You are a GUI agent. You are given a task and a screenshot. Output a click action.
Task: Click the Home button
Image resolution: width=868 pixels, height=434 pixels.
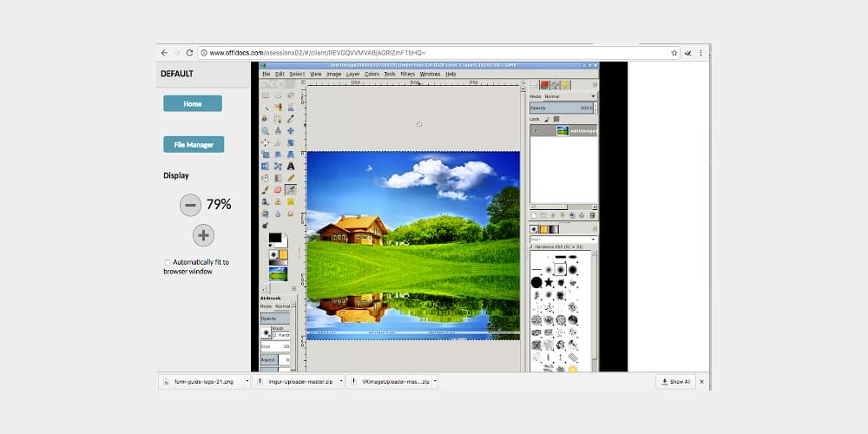[193, 103]
